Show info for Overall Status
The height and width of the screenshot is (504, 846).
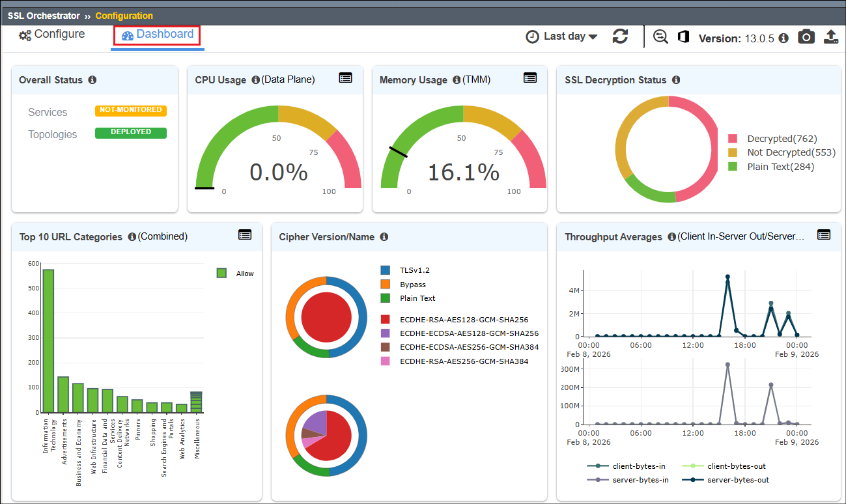(x=92, y=80)
